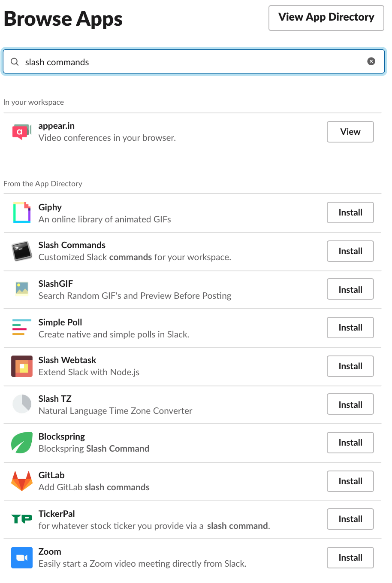Open the View App Directory button
Screen dimensions: 392x583
[x=326, y=18]
